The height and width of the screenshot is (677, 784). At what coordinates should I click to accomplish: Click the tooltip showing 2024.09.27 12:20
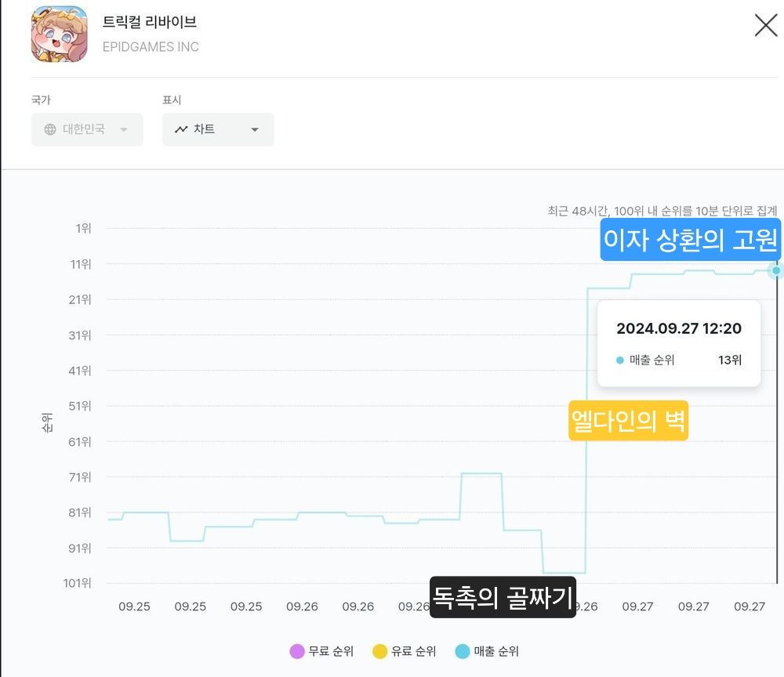(679, 343)
